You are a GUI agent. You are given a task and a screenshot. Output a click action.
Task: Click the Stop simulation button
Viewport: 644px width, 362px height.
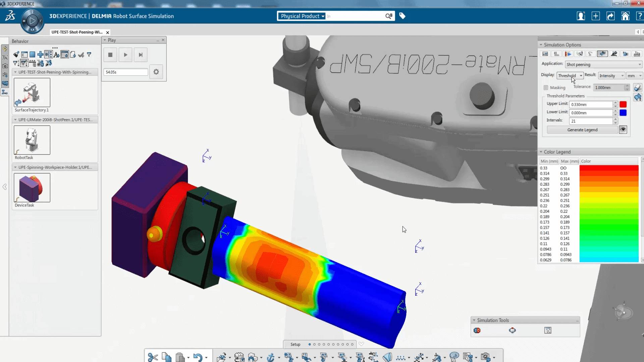point(110,55)
